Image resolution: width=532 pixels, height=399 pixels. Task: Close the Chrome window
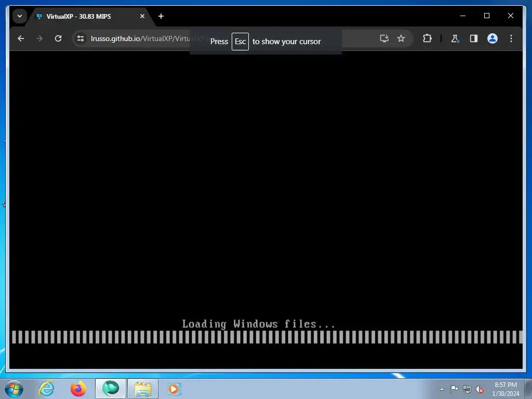coord(510,16)
